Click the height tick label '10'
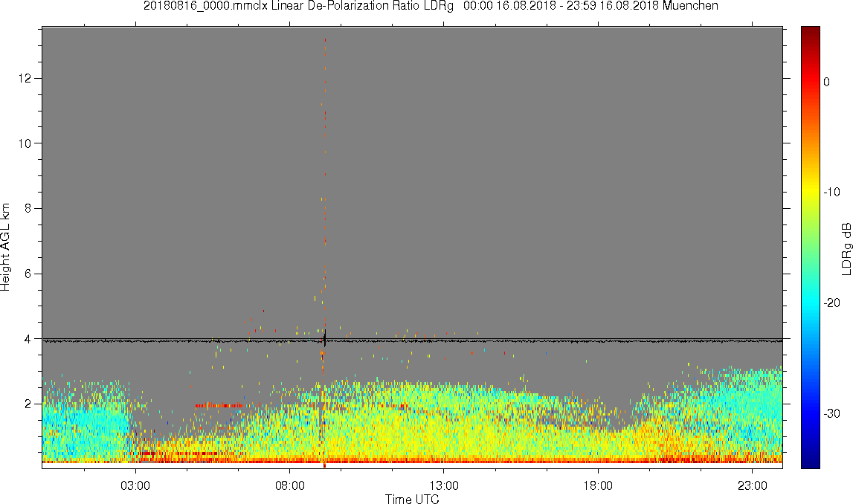The width and height of the screenshot is (853, 504). point(25,143)
